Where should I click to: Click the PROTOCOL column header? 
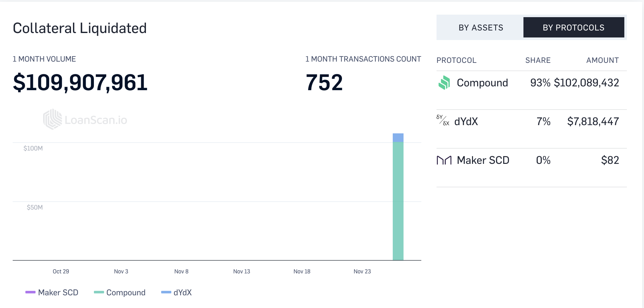[x=457, y=60]
